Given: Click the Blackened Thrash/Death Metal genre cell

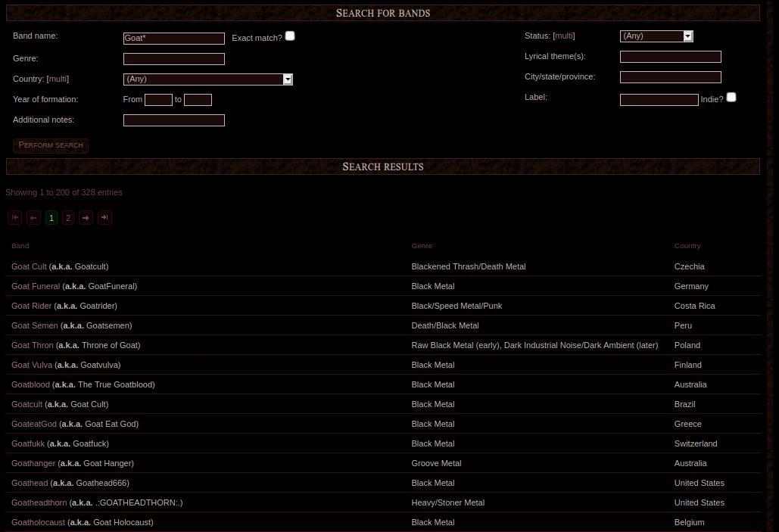Looking at the screenshot, I should [469, 266].
